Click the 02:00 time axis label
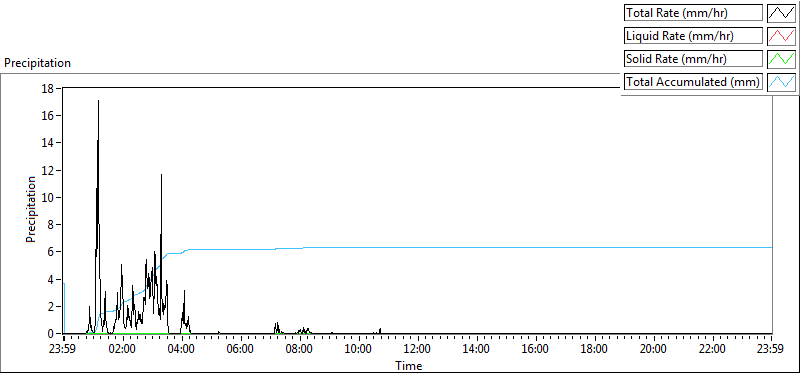This screenshot has height=373, width=800. pos(123,350)
